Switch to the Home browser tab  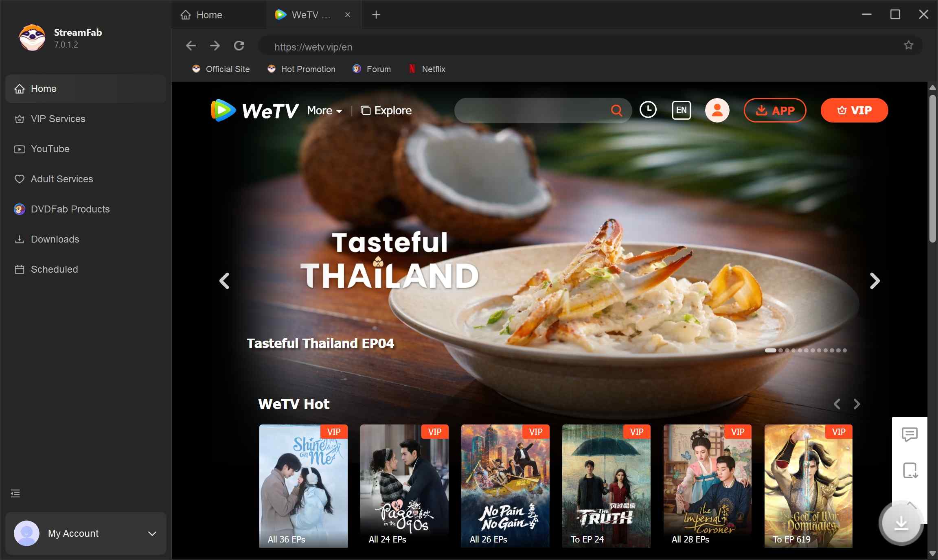click(x=208, y=15)
